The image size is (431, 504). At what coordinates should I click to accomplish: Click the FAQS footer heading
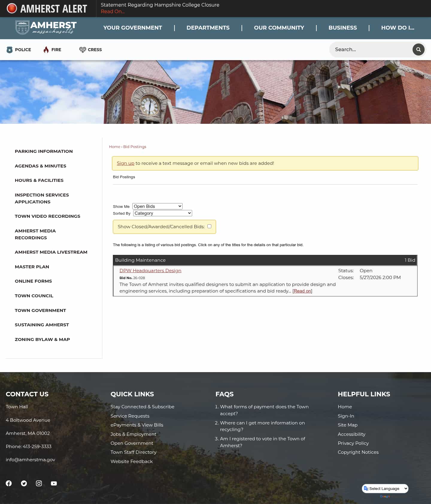point(224,394)
